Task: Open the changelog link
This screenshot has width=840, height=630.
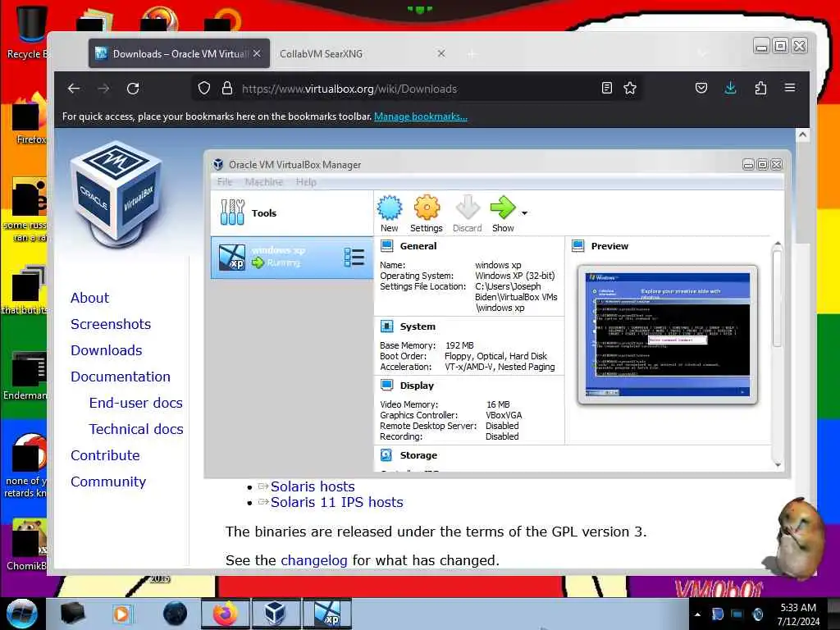Action: point(314,560)
